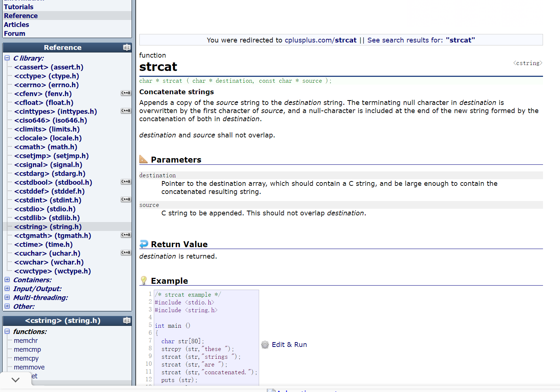Open <cfloat> (float.h) reference

click(44, 102)
